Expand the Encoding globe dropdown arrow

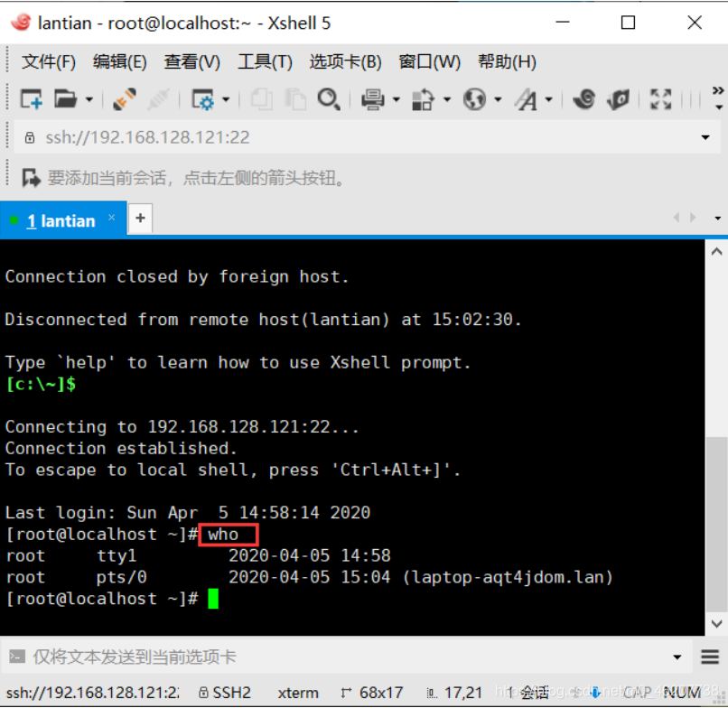498,99
